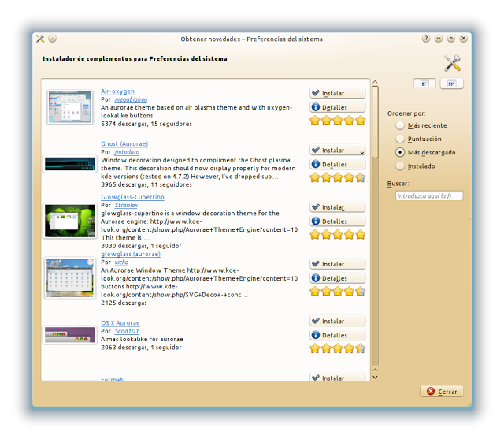Open the Glowglass-Cupertino preview thumbnail
Image resolution: width=504 pixels, height=439 pixels.
pyautogui.click(x=69, y=221)
